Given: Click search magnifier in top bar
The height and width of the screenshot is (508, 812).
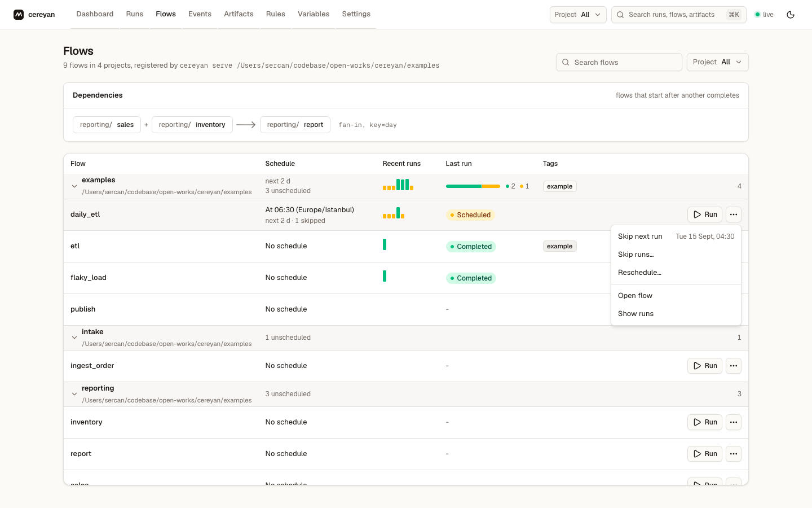Looking at the screenshot, I should pyautogui.click(x=620, y=15).
